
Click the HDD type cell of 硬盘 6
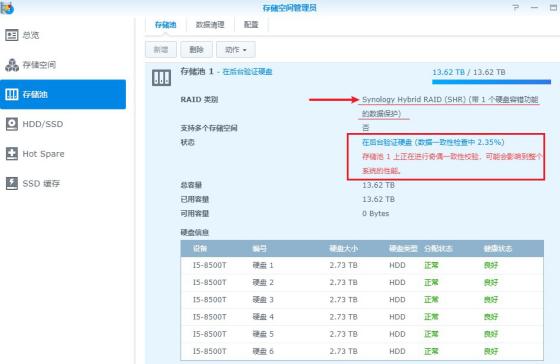tap(397, 351)
